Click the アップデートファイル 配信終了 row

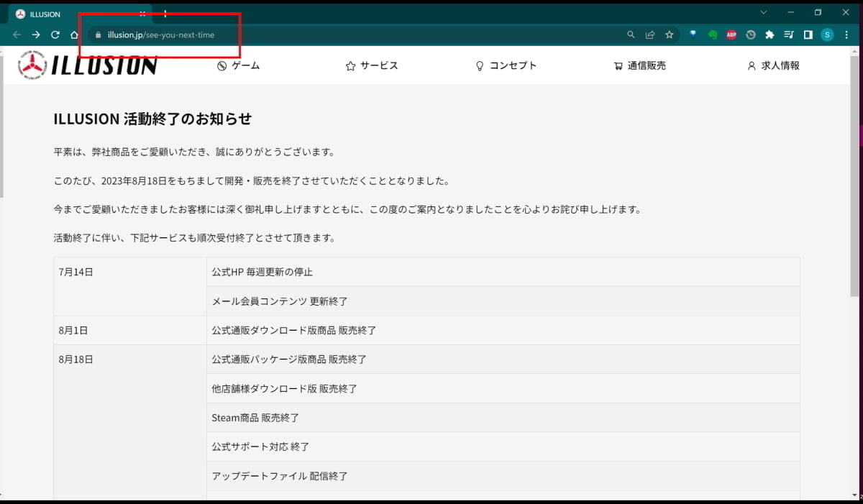coord(503,476)
